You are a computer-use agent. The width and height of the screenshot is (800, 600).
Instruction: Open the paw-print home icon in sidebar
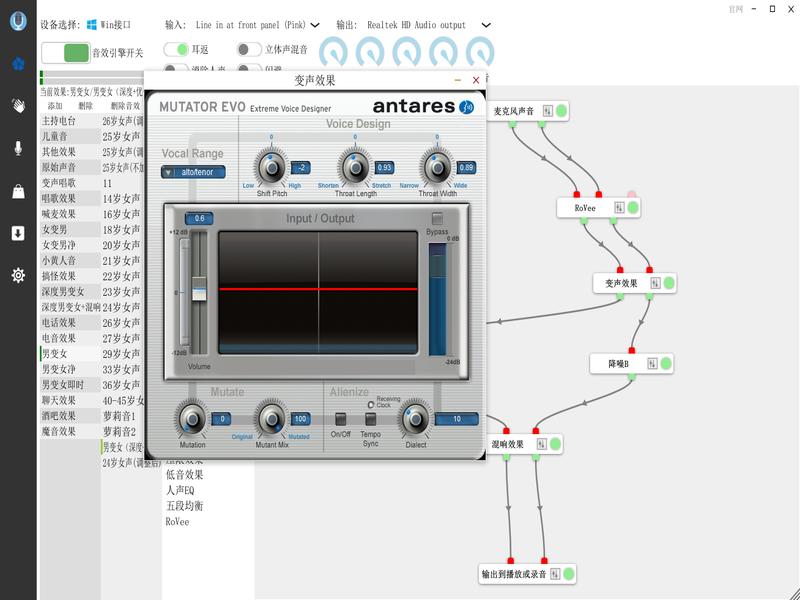pos(18,64)
